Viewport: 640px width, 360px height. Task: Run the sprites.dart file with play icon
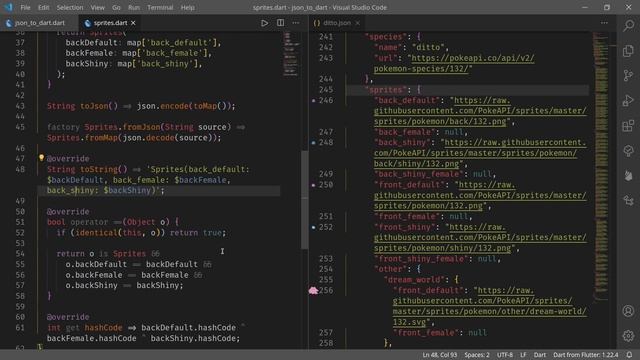point(264,23)
